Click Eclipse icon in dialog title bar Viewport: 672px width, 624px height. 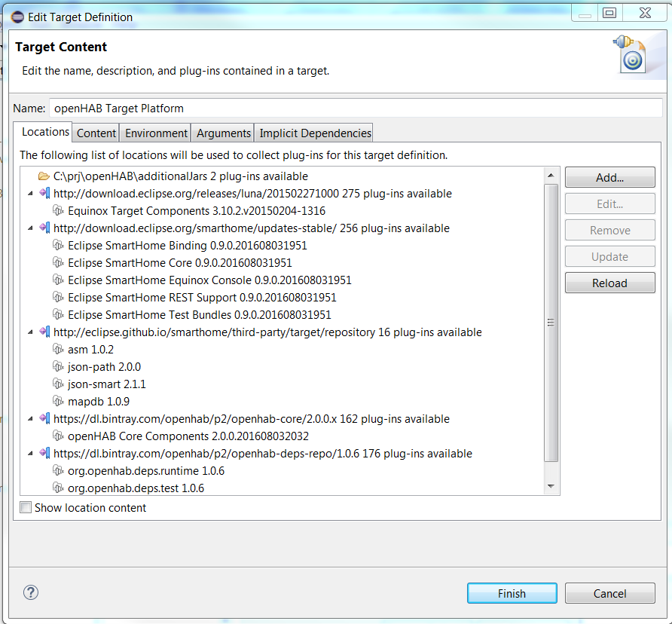(17, 17)
